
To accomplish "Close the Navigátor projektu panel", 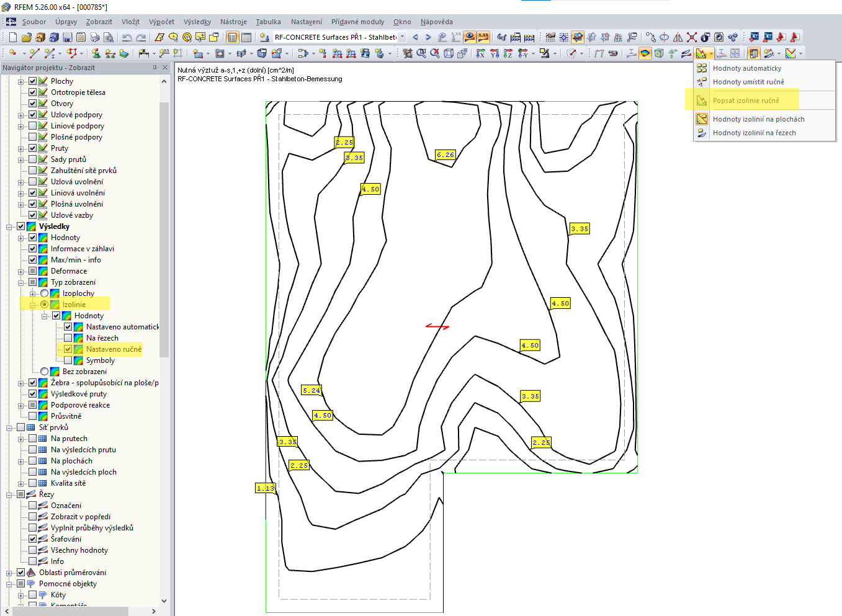I will click(165, 67).
